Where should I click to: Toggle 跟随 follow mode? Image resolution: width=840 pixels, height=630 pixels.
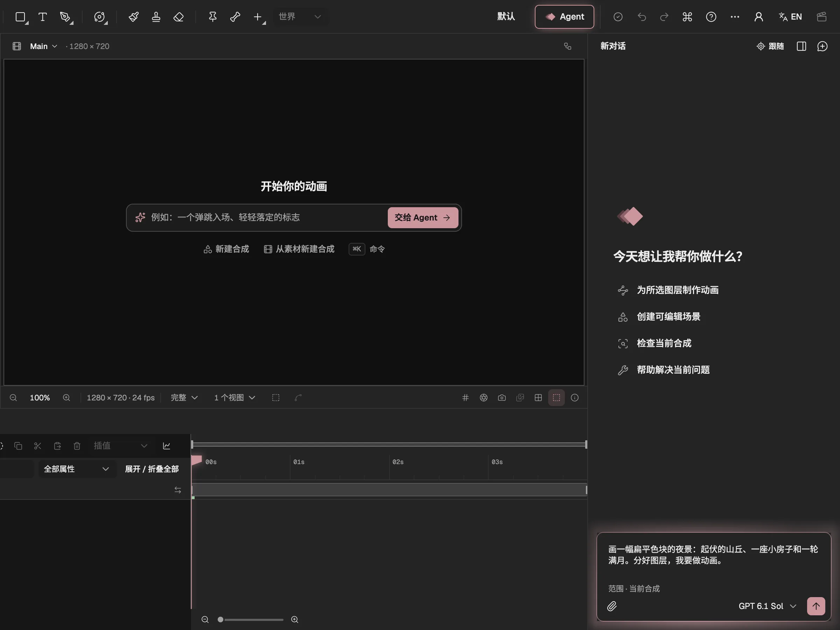(x=770, y=46)
